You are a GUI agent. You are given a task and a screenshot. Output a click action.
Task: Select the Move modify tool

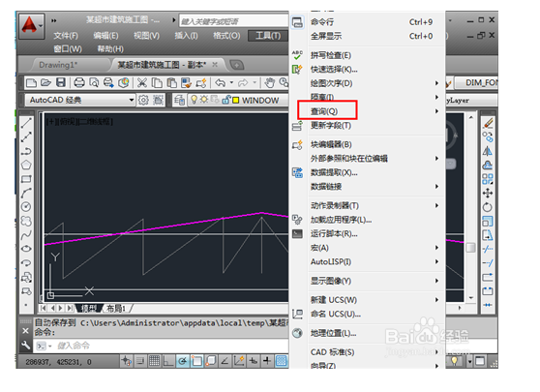click(x=488, y=193)
